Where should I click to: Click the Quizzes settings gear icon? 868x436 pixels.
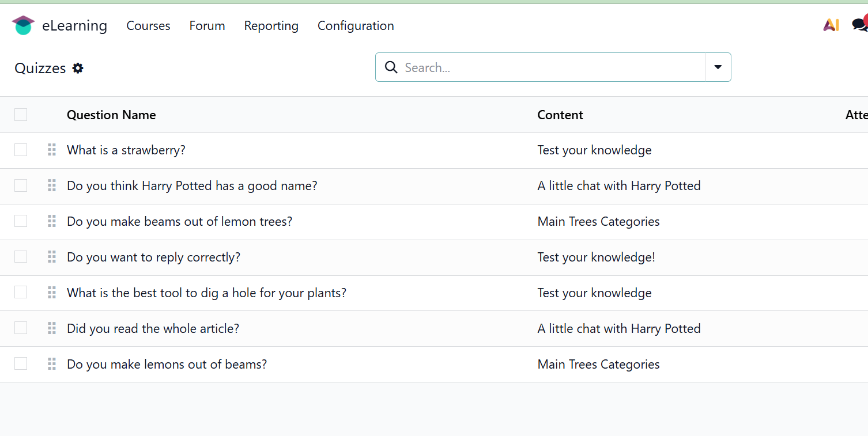click(78, 68)
